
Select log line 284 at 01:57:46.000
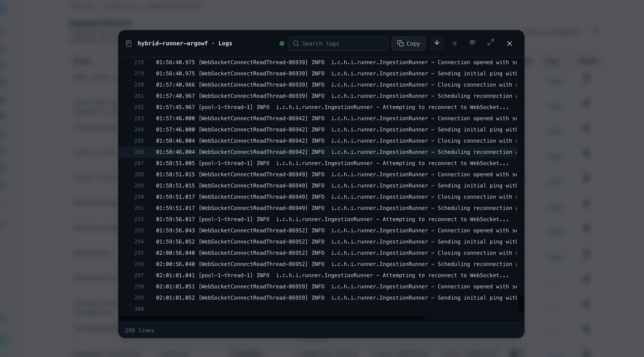point(318,130)
